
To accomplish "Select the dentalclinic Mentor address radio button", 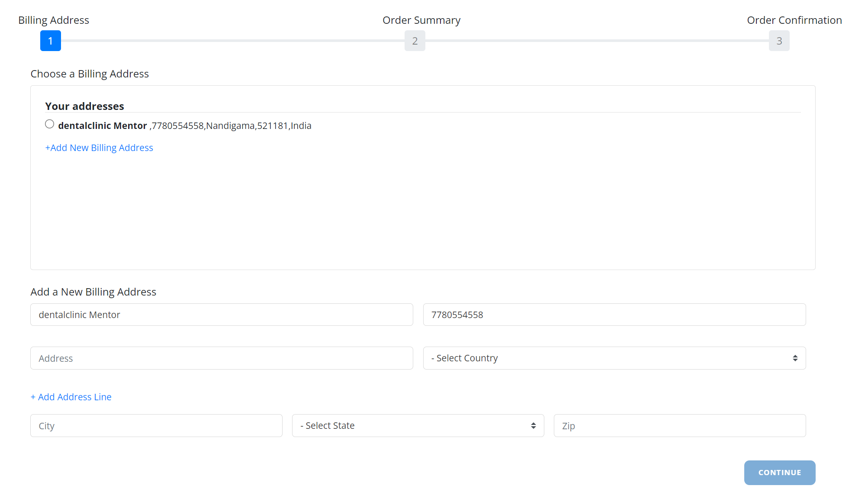I will tap(50, 124).
